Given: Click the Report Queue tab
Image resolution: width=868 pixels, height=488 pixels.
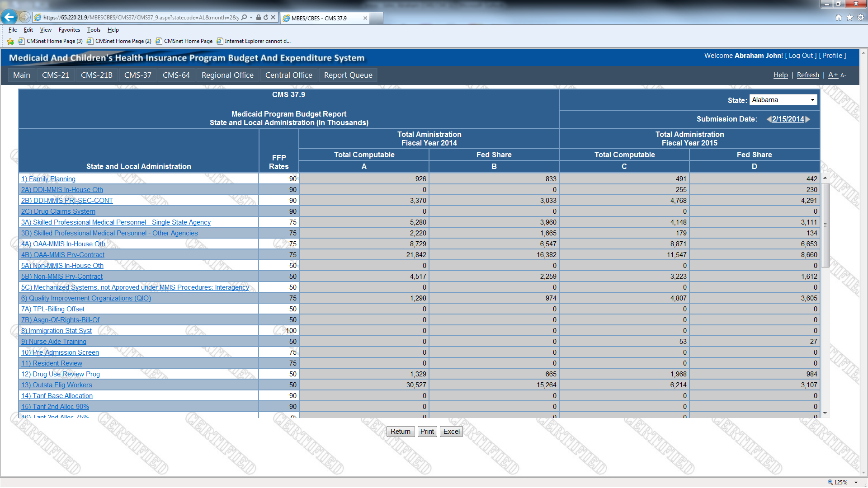Looking at the screenshot, I should [348, 75].
